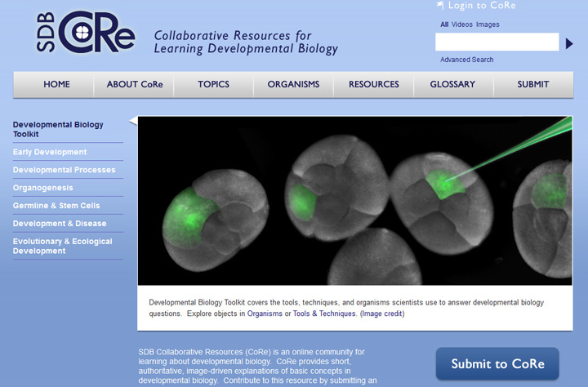588x387 pixels.
Task: Expand the TOPICS menu
Action: tap(213, 85)
